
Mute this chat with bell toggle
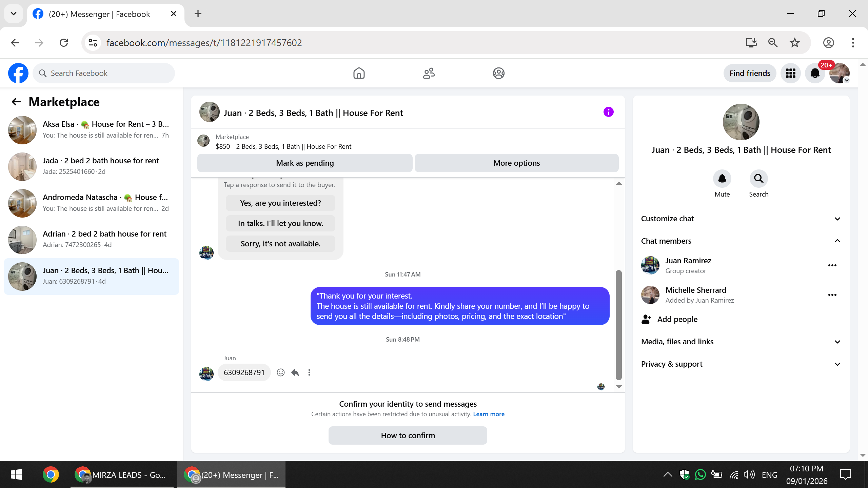722,179
